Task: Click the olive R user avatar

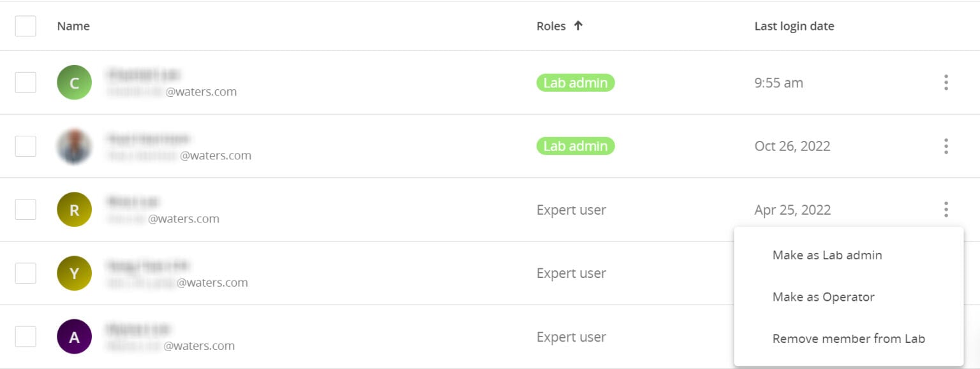Action: pos(74,210)
